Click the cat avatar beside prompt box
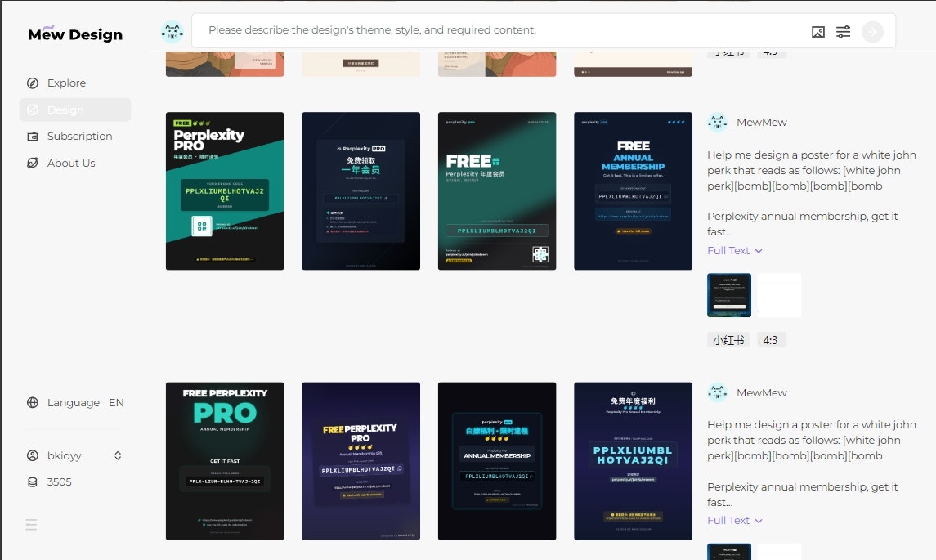Image resolution: width=936 pixels, height=560 pixels. coord(172,31)
